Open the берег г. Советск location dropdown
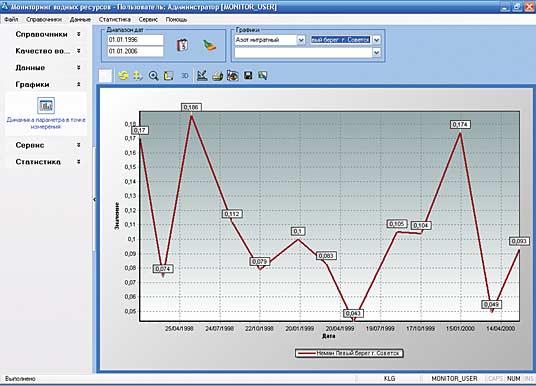This screenshot has width=536, height=386. (x=376, y=40)
